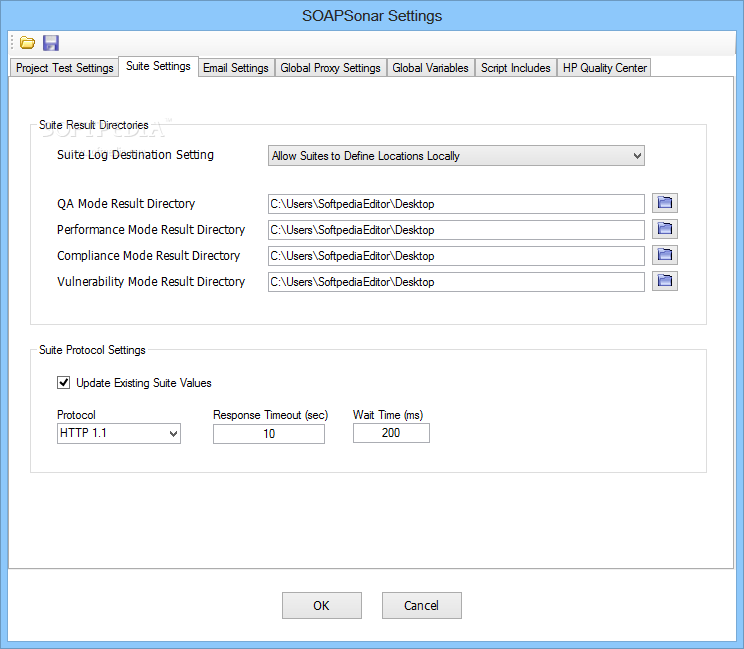The width and height of the screenshot is (744, 649).
Task: Switch to Project Test Settings tab
Action: tap(65, 68)
